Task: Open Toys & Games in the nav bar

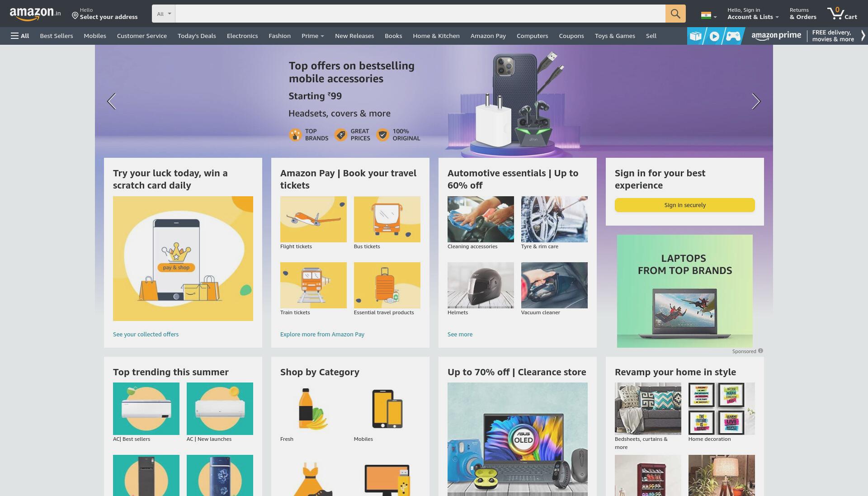Action: coord(615,36)
